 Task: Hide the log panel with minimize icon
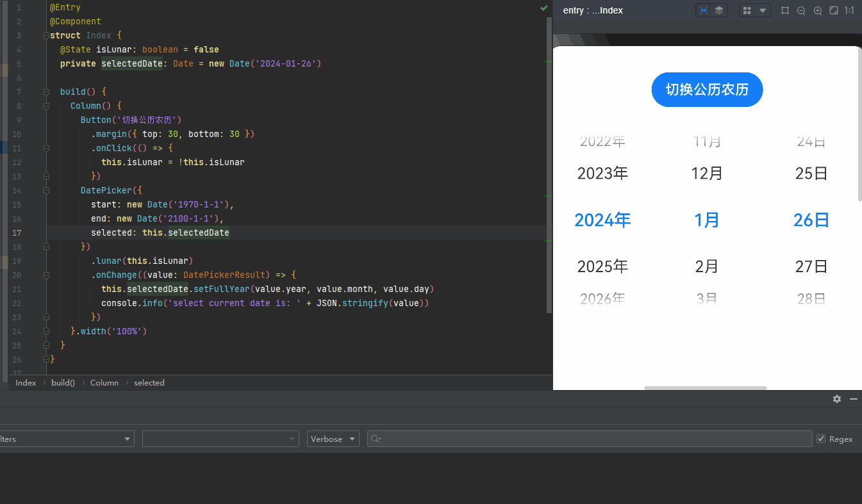[x=854, y=399]
